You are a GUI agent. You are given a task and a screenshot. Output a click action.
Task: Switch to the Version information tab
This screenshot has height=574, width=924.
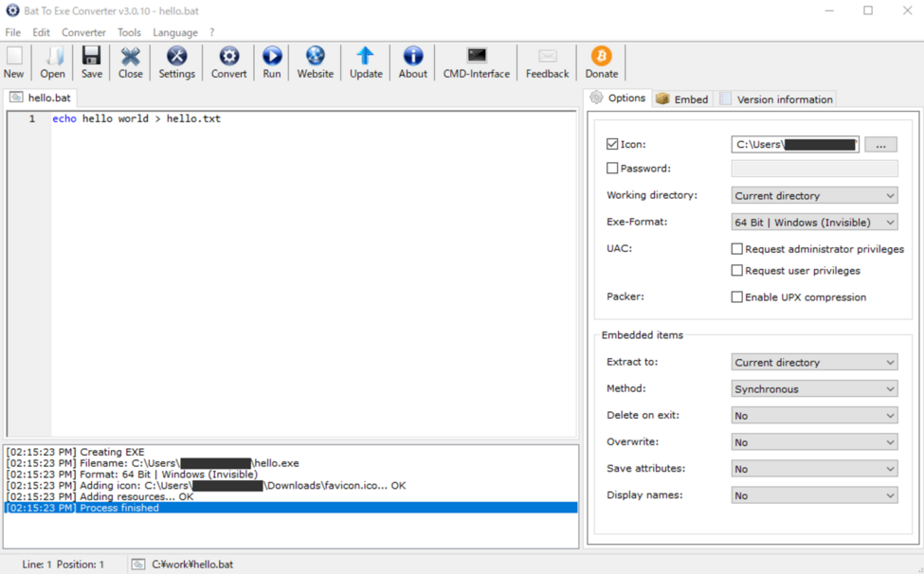point(775,99)
